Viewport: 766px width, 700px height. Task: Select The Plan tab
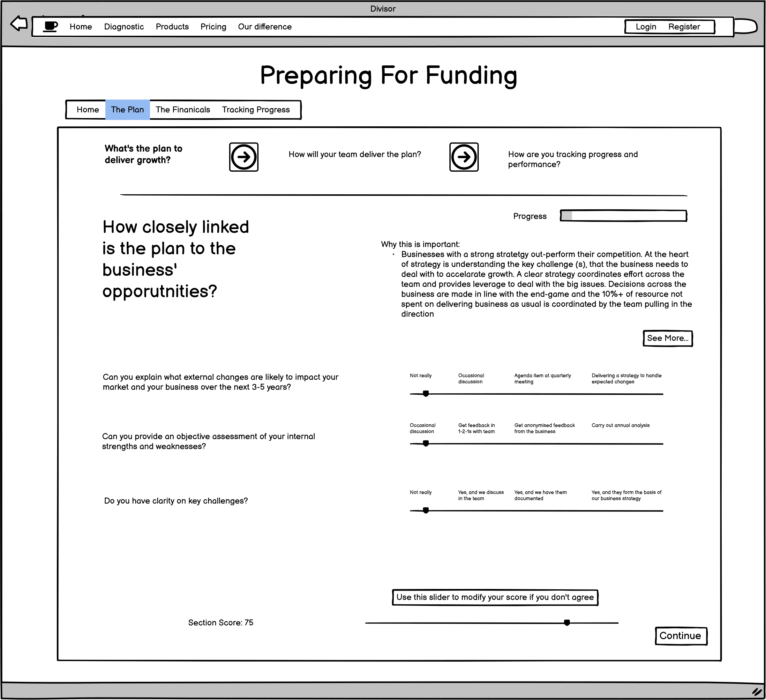(128, 109)
